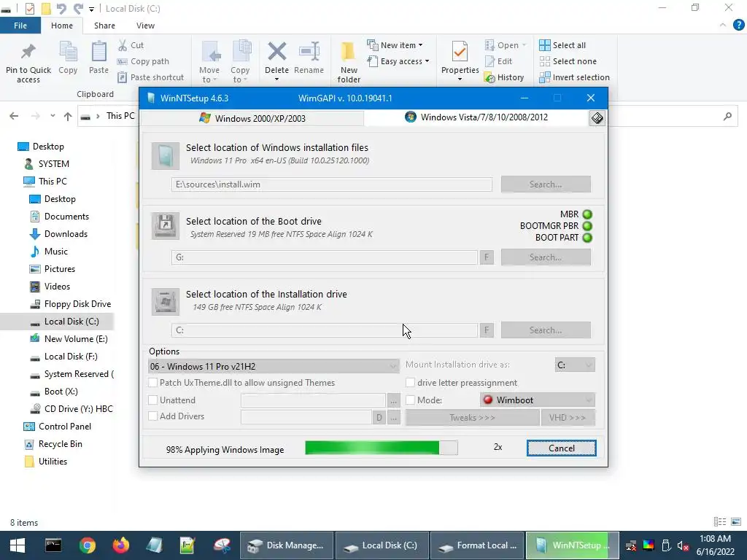Toggle Patch UxTheme.dll checkbox
The height and width of the screenshot is (560, 747).
click(x=153, y=383)
